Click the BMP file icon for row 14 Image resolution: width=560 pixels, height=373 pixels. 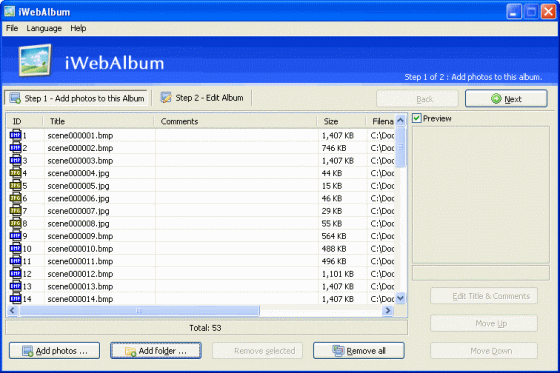pyautogui.click(x=15, y=299)
